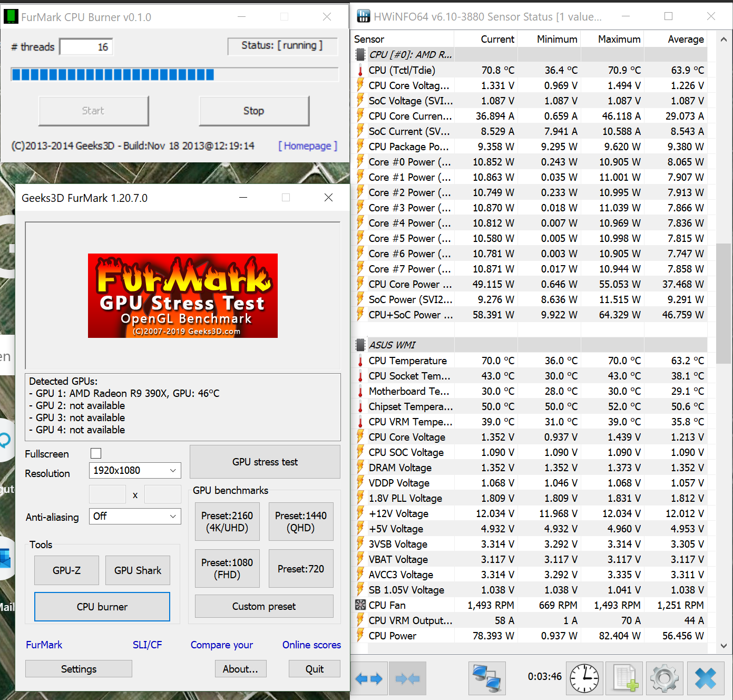Start the GPU stress test
Image resolution: width=733 pixels, height=700 pixels.
[264, 462]
